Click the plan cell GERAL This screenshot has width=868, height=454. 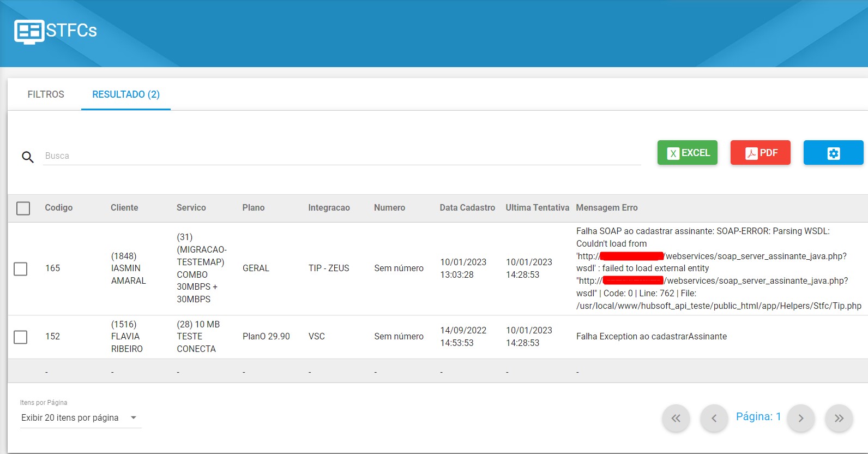[256, 268]
